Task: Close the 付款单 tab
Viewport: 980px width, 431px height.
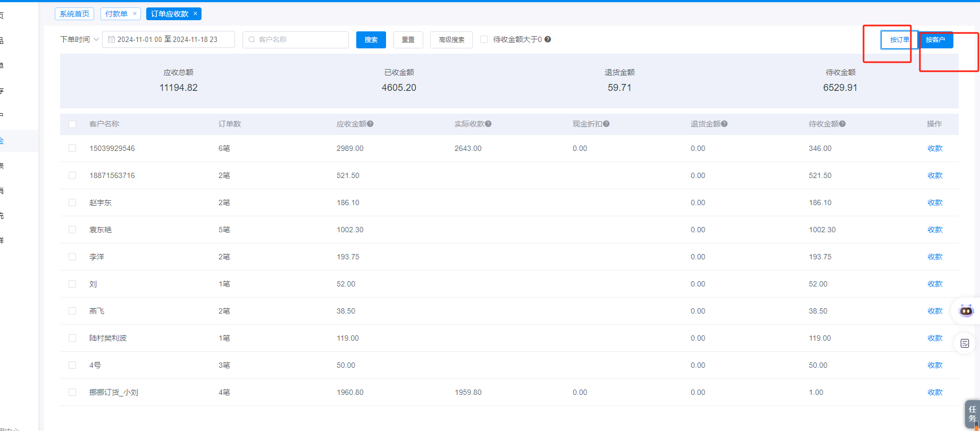Action: pyautogui.click(x=135, y=14)
